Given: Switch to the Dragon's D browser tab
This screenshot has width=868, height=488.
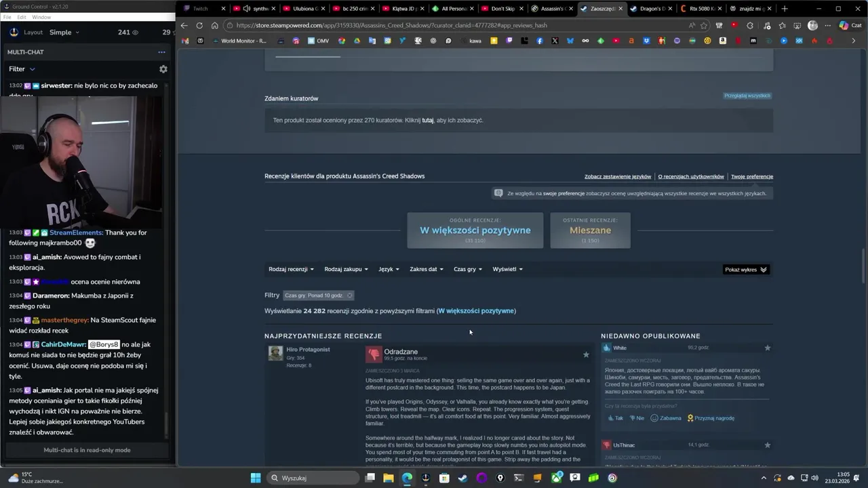Looking at the screenshot, I should pos(651,9).
